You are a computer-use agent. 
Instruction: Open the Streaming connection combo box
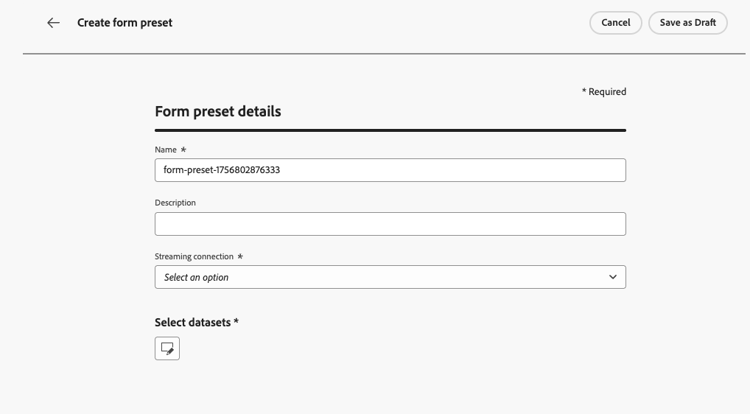coord(390,277)
